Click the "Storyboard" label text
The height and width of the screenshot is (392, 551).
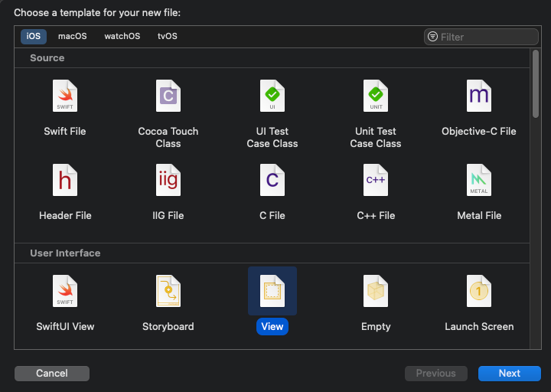[168, 326]
